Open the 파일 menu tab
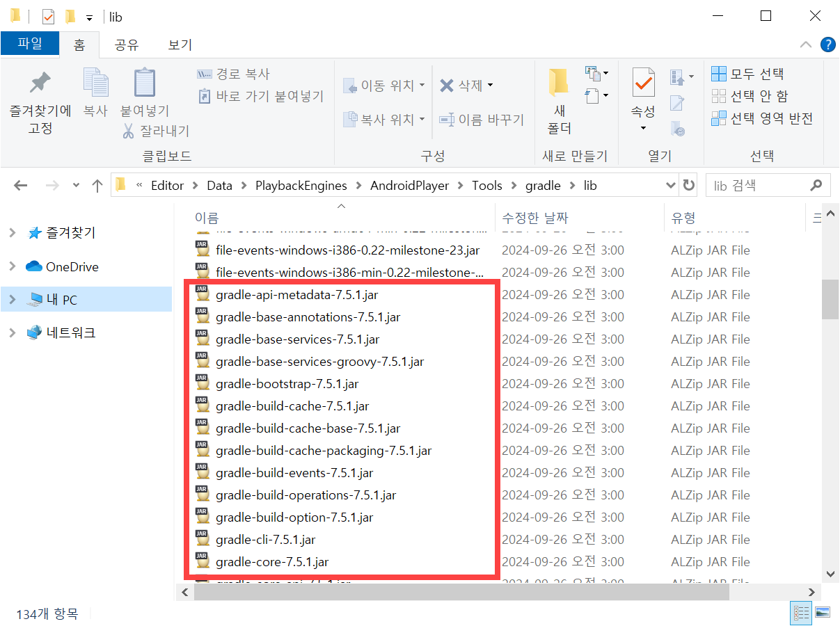Viewport: 840px width, 626px height. (x=30, y=44)
